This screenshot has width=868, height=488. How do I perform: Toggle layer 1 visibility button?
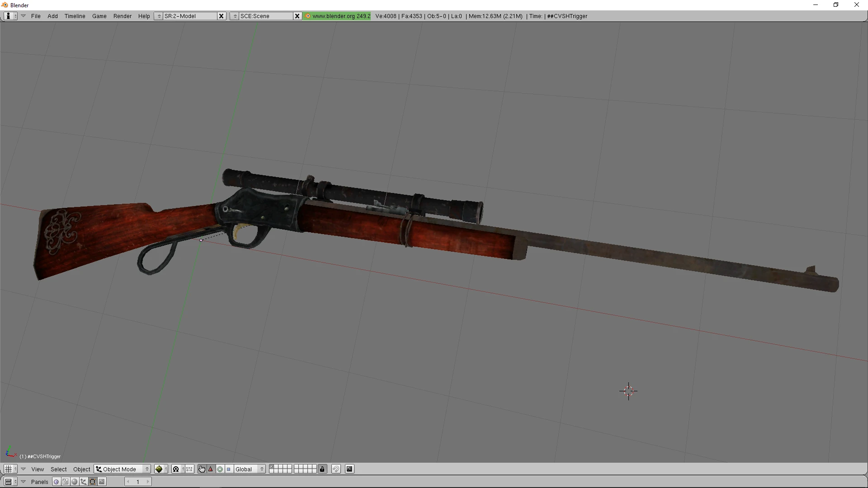tap(272, 467)
